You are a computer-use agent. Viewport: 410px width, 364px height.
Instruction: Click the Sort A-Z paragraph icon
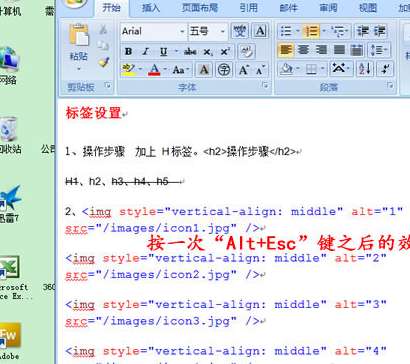pyautogui.click(x=365, y=69)
